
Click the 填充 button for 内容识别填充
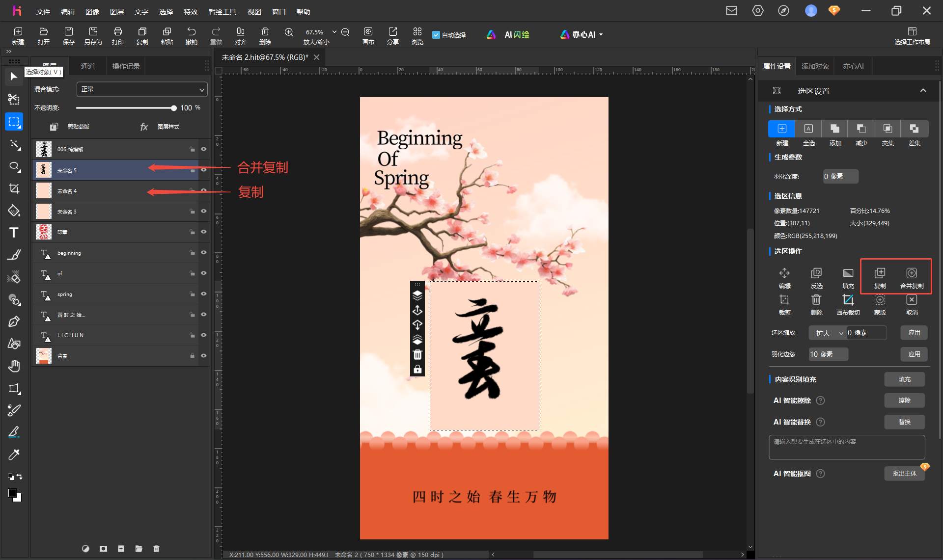point(904,379)
